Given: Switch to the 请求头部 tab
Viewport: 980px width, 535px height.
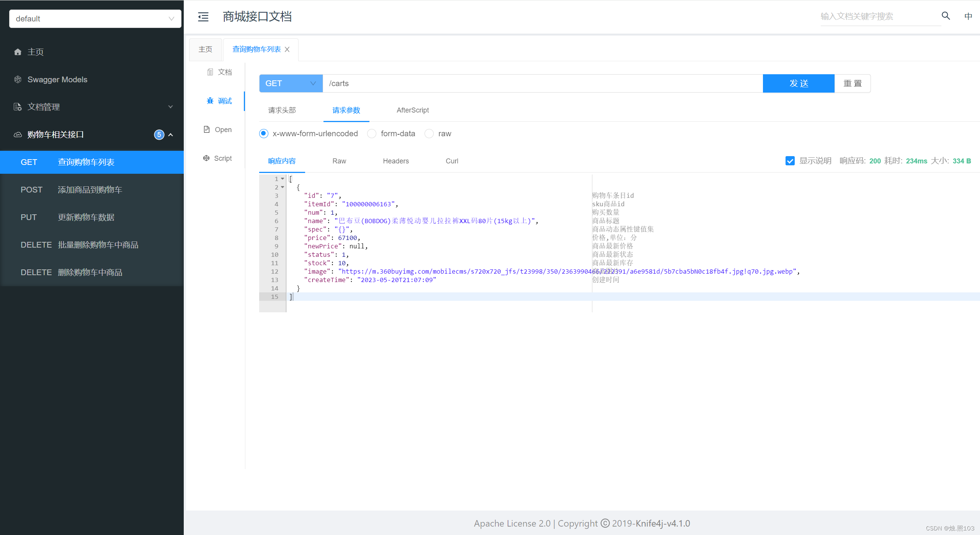Looking at the screenshot, I should (282, 110).
